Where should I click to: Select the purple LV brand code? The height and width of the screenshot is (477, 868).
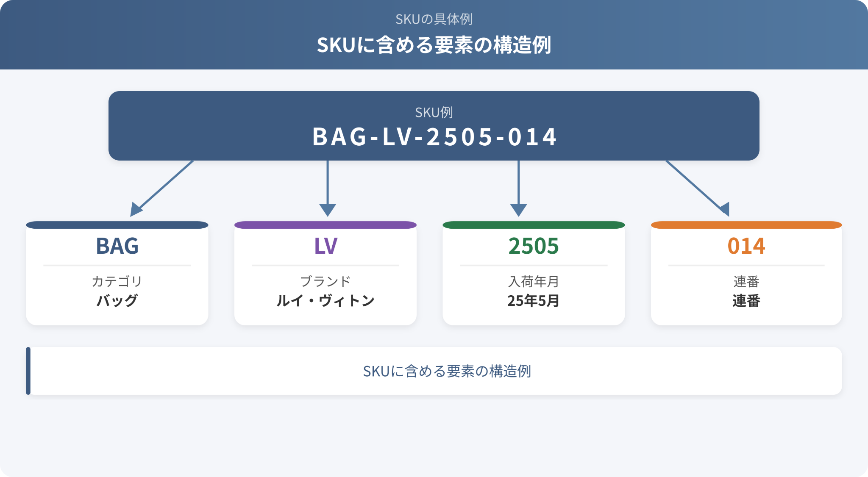click(x=325, y=246)
